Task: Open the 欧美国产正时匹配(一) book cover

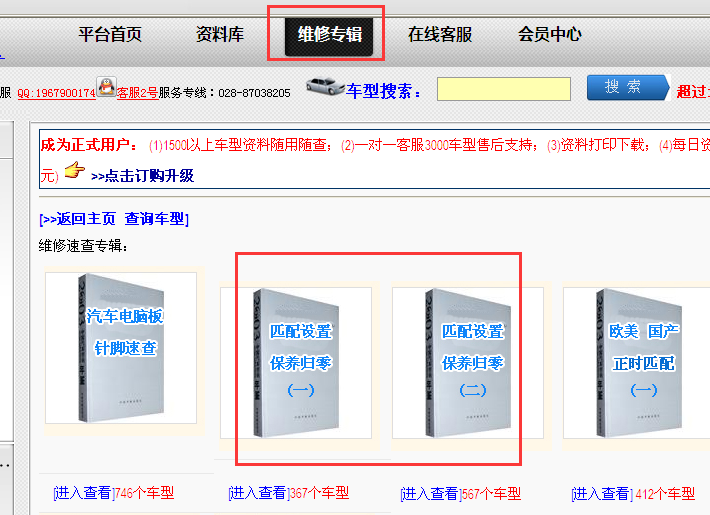Action: [x=638, y=363]
